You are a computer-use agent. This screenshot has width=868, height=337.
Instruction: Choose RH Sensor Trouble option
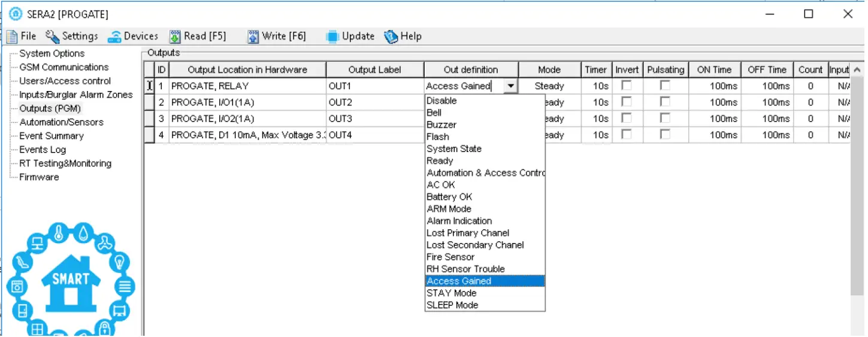485,269
